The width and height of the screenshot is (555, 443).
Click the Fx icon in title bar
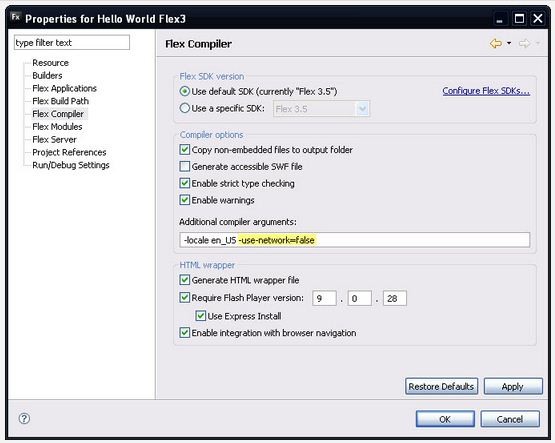pyautogui.click(x=16, y=17)
